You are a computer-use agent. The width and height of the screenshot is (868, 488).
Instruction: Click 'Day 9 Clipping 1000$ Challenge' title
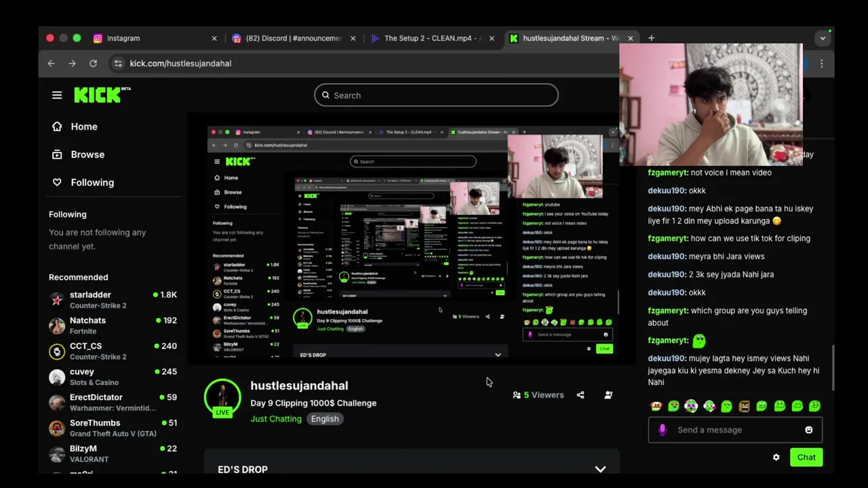[x=313, y=403]
